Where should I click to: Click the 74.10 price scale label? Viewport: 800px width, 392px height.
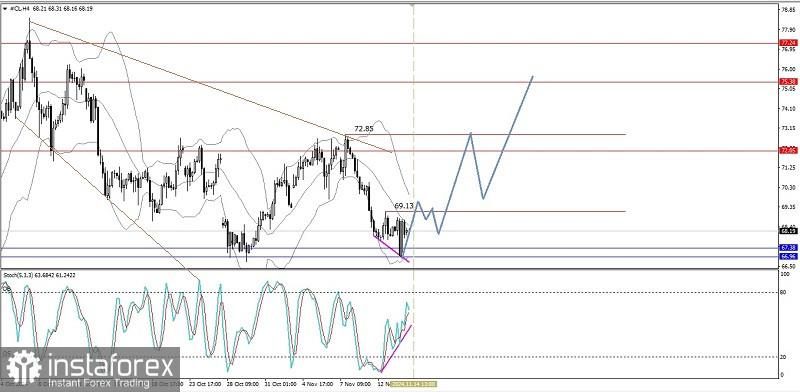coord(788,108)
